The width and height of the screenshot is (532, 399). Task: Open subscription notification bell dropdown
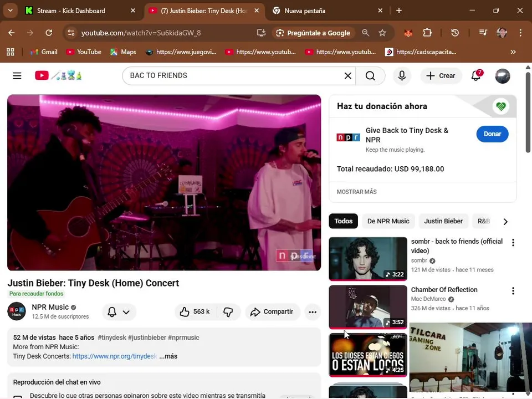coord(119,312)
